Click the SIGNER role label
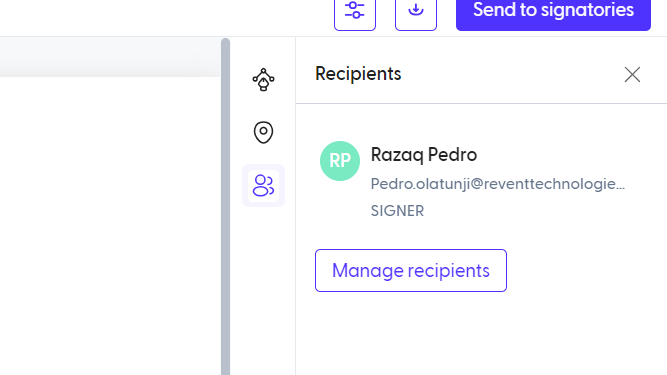The image size is (667, 375). 397,211
